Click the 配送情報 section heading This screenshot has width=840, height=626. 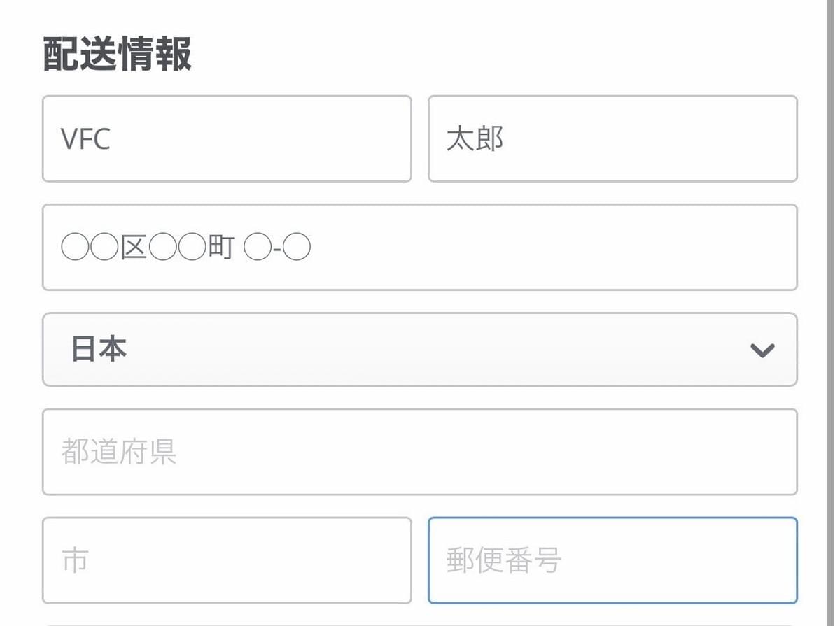[118, 55]
